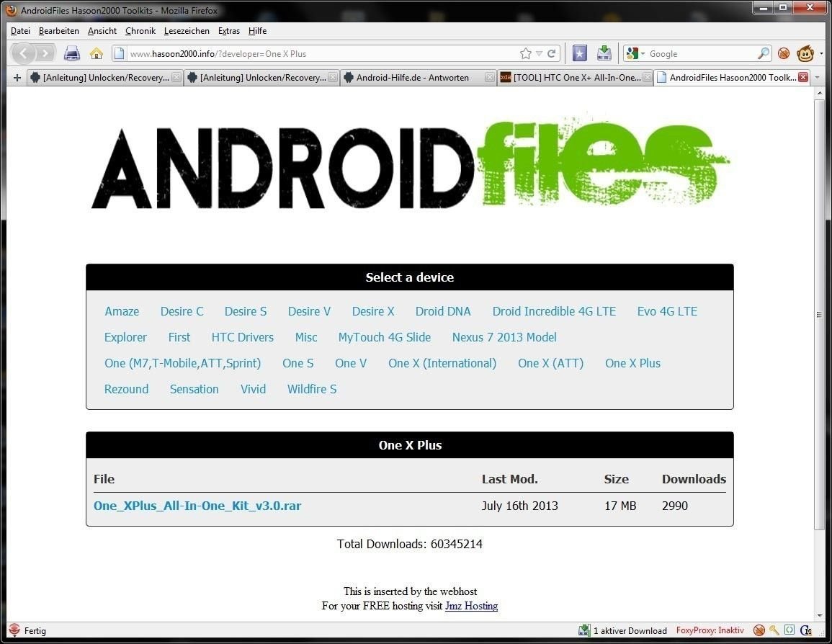
Task: Open the HTC Drivers link
Action: click(x=243, y=337)
